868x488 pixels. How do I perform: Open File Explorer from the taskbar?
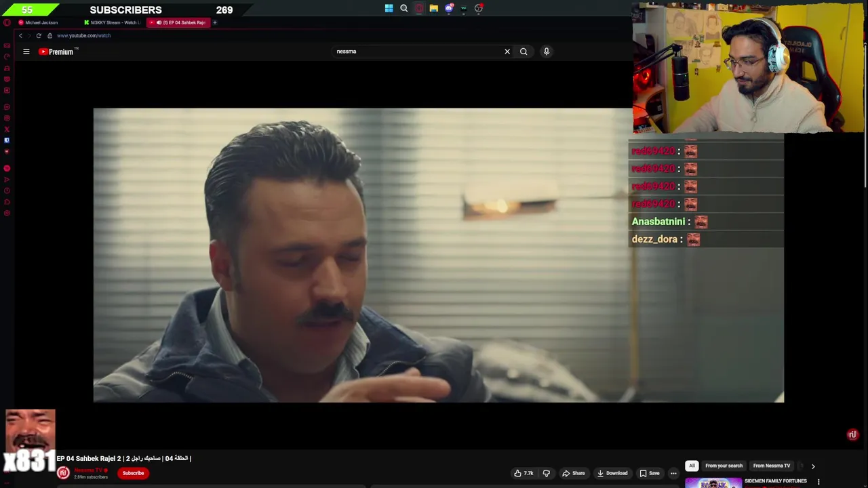click(x=434, y=9)
